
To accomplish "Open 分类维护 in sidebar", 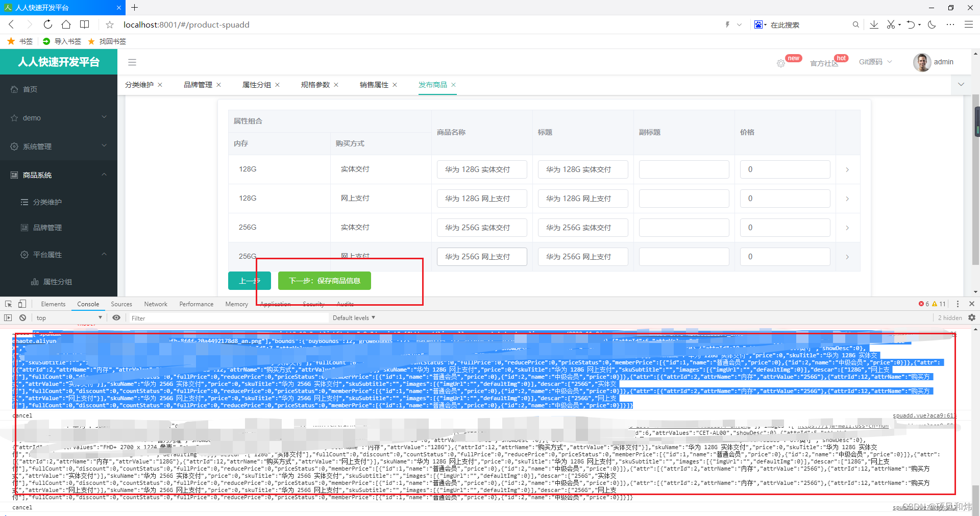I will coord(59,202).
